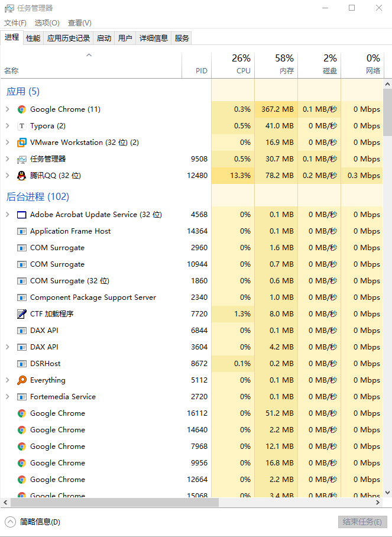Expand the Typora (2) group

[x=8, y=126]
